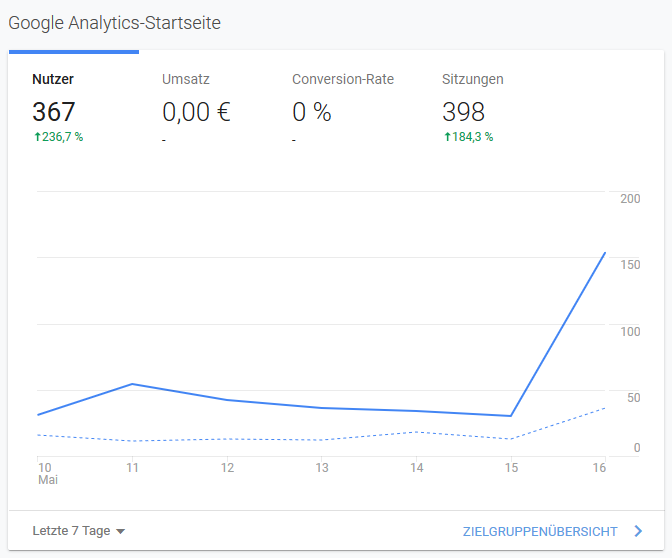Screen dimensions: 672x558
Task: Click the x-axis date label 11
Action: click(132, 467)
